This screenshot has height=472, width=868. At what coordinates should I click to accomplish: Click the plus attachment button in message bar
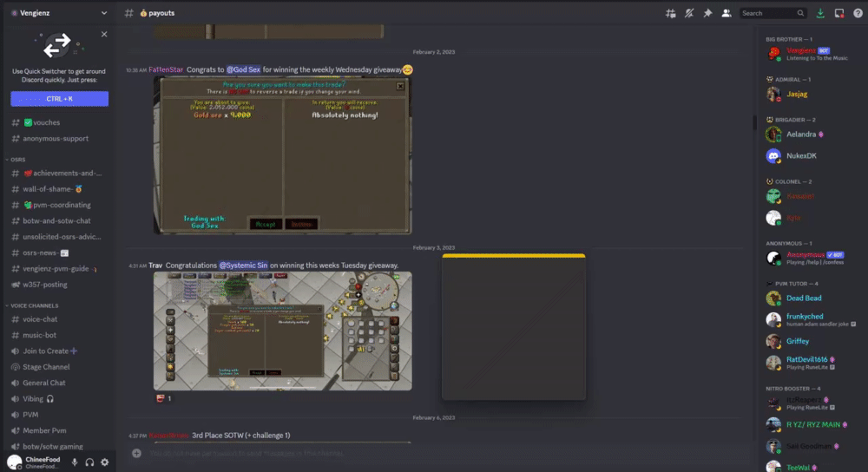click(x=137, y=453)
